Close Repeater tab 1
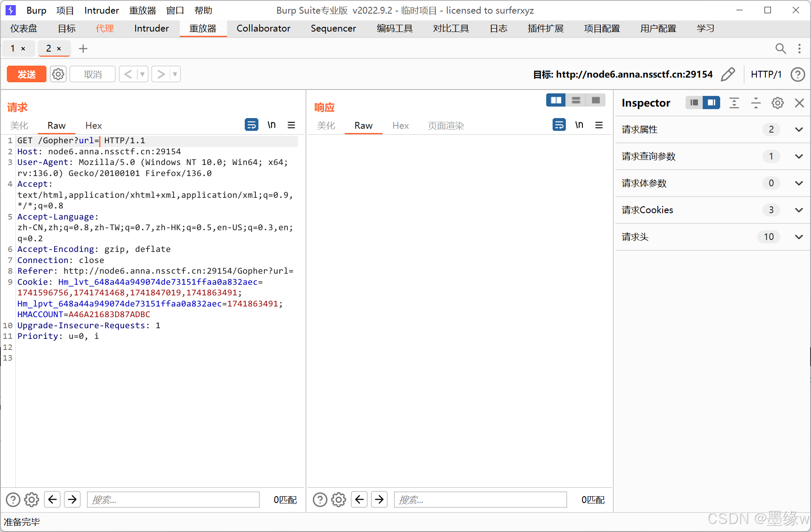The height and width of the screenshot is (532, 811). pos(23,49)
